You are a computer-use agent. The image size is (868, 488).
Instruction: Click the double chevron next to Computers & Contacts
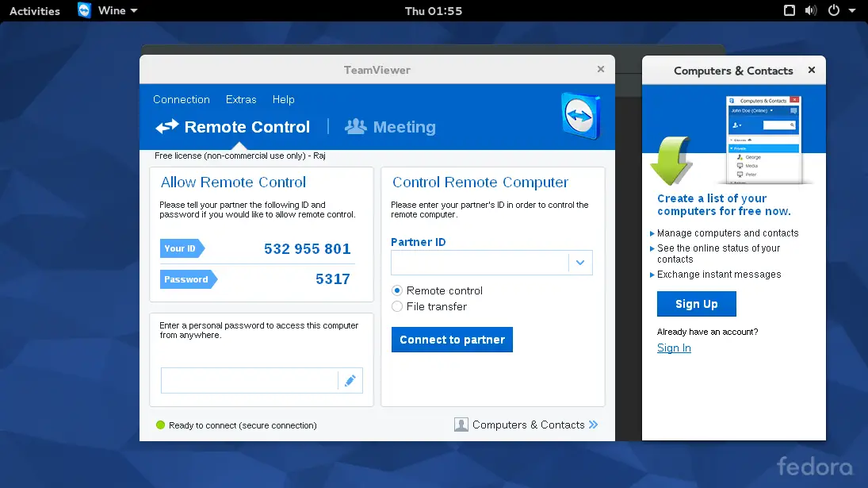click(x=594, y=425)
